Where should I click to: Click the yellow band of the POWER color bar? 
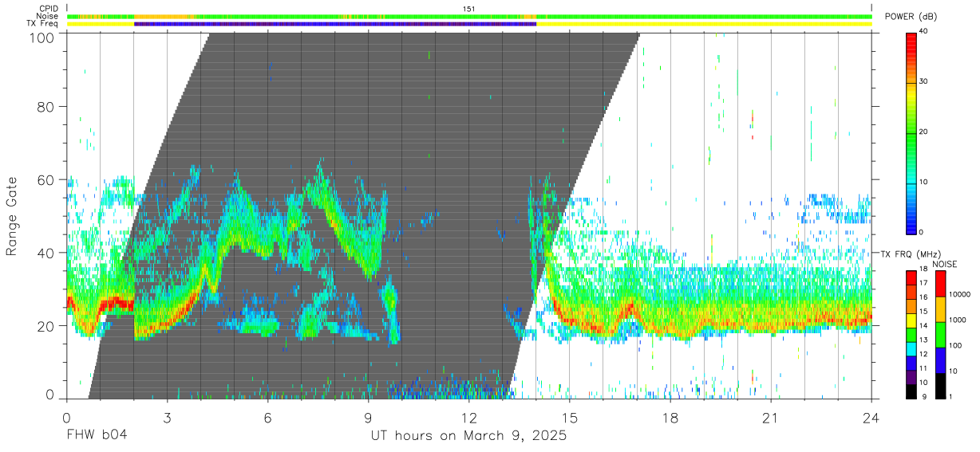tap(911, 96)
